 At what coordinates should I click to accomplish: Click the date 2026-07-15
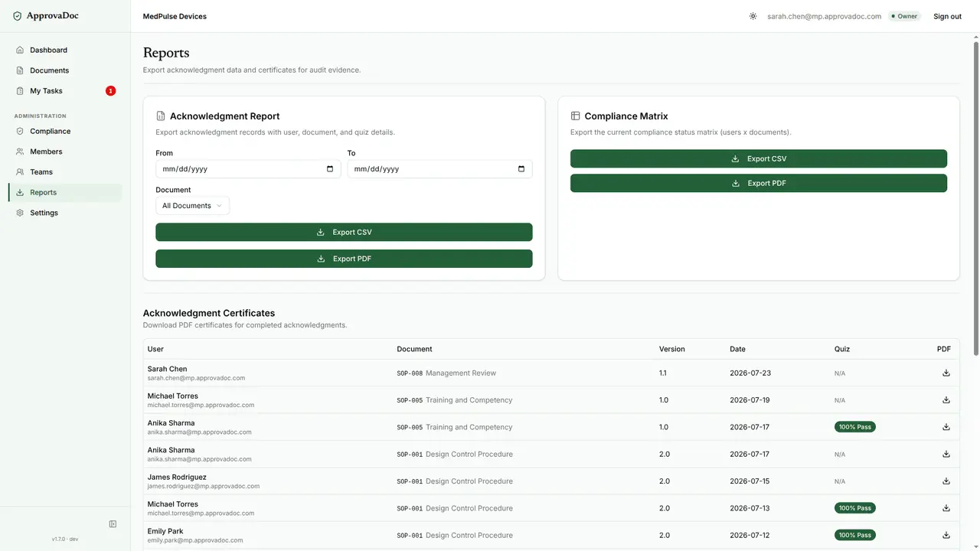[x=750, y=481]
